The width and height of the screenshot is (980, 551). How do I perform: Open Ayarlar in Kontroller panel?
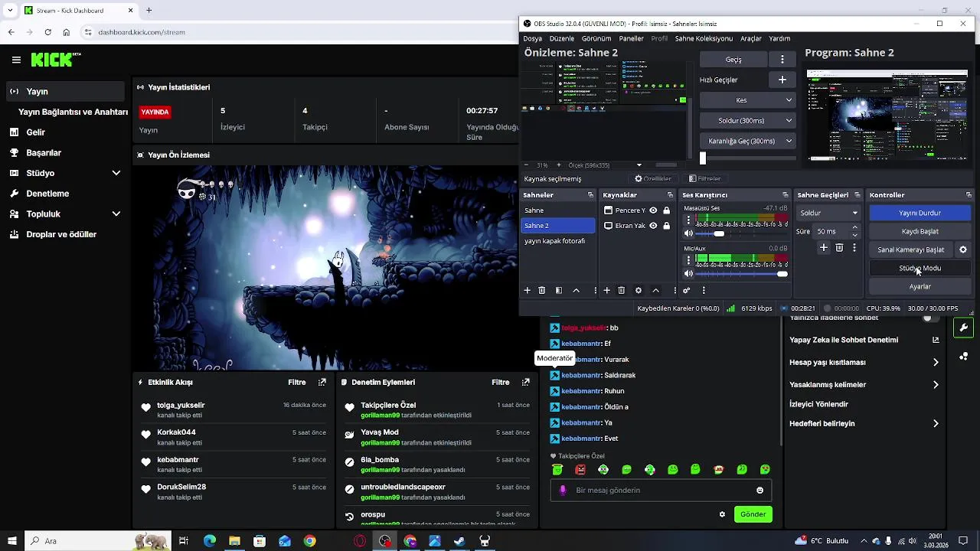point(920,286)
